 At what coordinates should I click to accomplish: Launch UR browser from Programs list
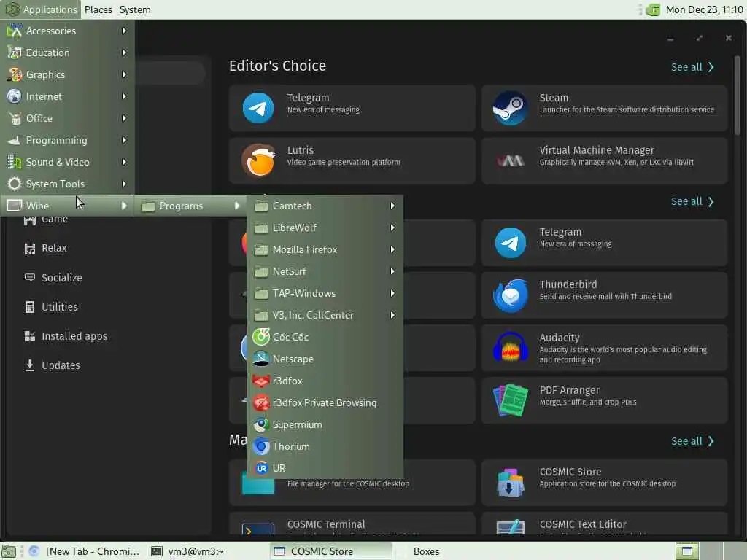pyautogui.click(x=325, y=469)
